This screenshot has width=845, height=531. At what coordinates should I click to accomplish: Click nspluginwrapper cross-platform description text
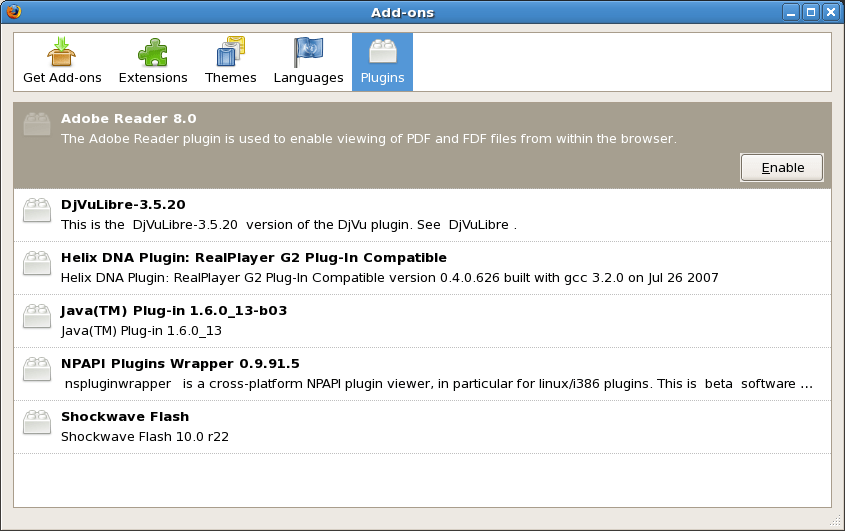click(x=438, y=383)
